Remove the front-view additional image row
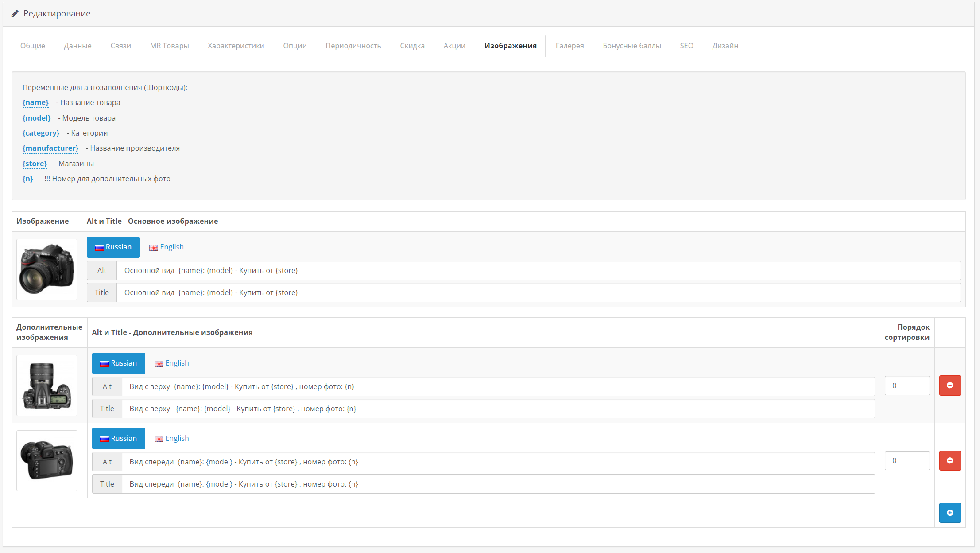Viewport: 980px width, 553px height. pos(949,461)
